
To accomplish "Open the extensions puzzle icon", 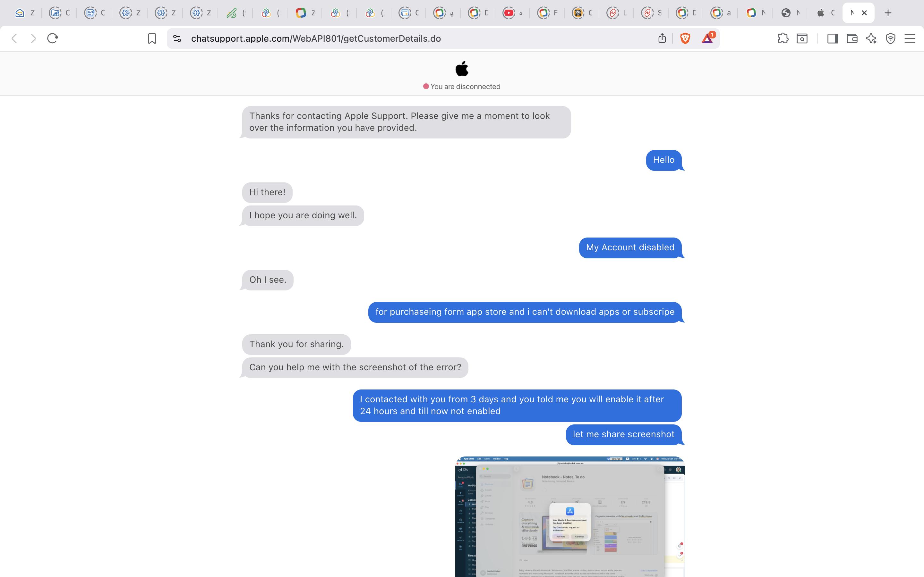I will click(783, 38).
